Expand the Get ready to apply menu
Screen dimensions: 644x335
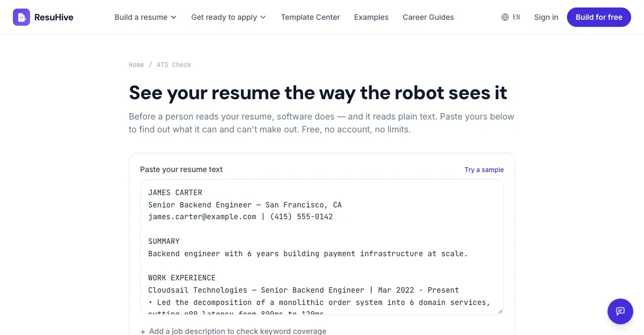click(229, 17)
